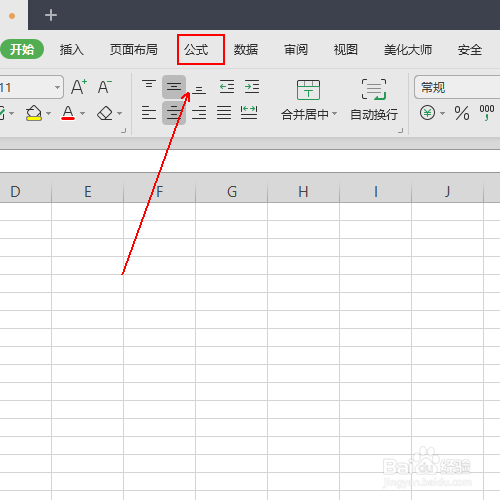Click the increase indent icon

(252, 87)
